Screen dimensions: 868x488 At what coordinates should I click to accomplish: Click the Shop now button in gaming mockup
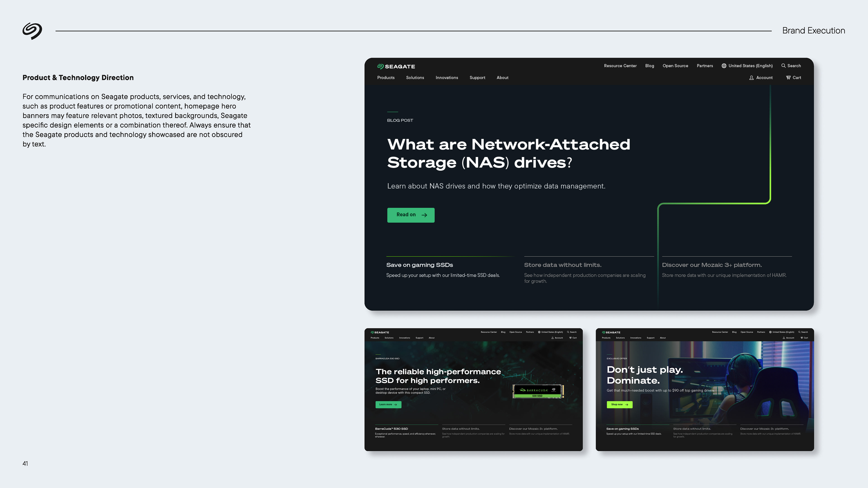click(620, 404)
